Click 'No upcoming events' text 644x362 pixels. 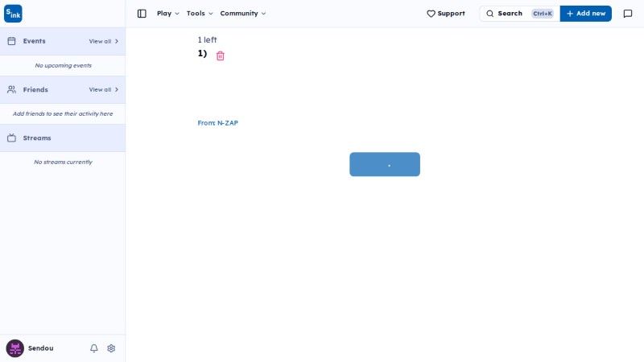click(64, 65)
